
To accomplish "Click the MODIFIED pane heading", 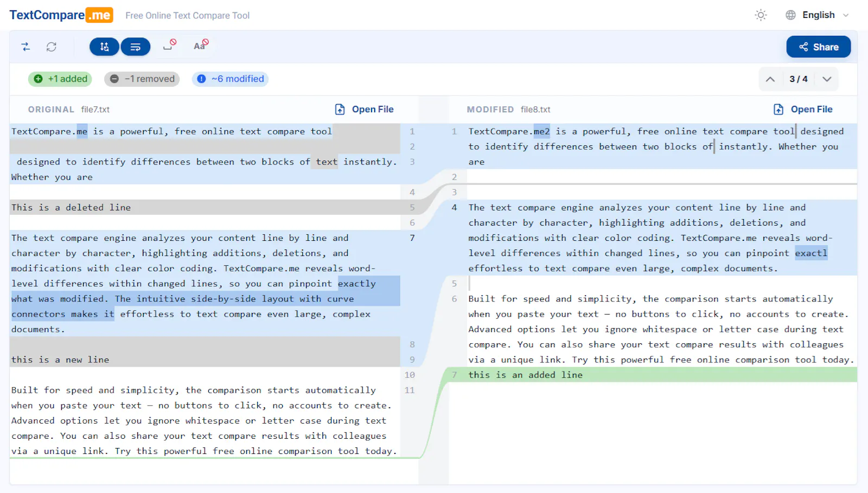I will (490, 110).
